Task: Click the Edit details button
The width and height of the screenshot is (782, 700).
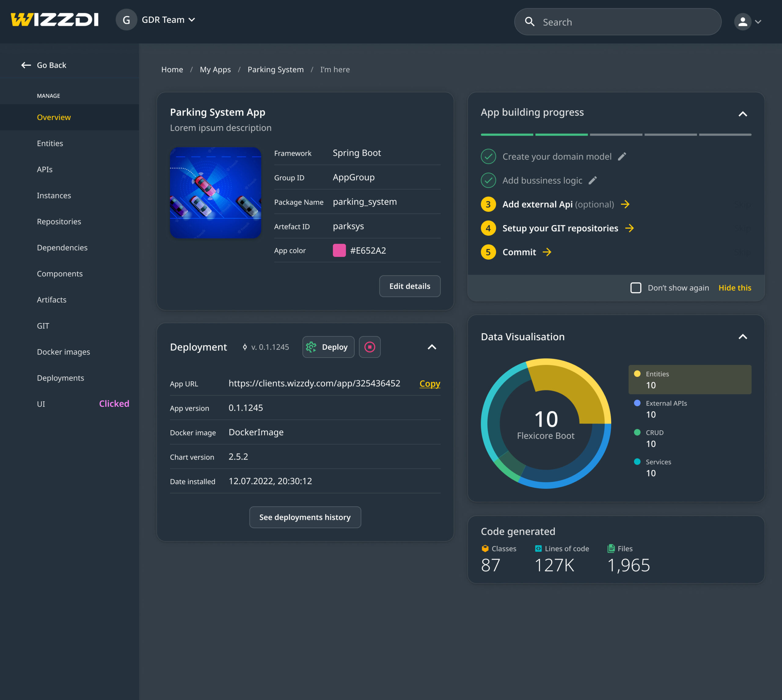Action: pos(409,286)
